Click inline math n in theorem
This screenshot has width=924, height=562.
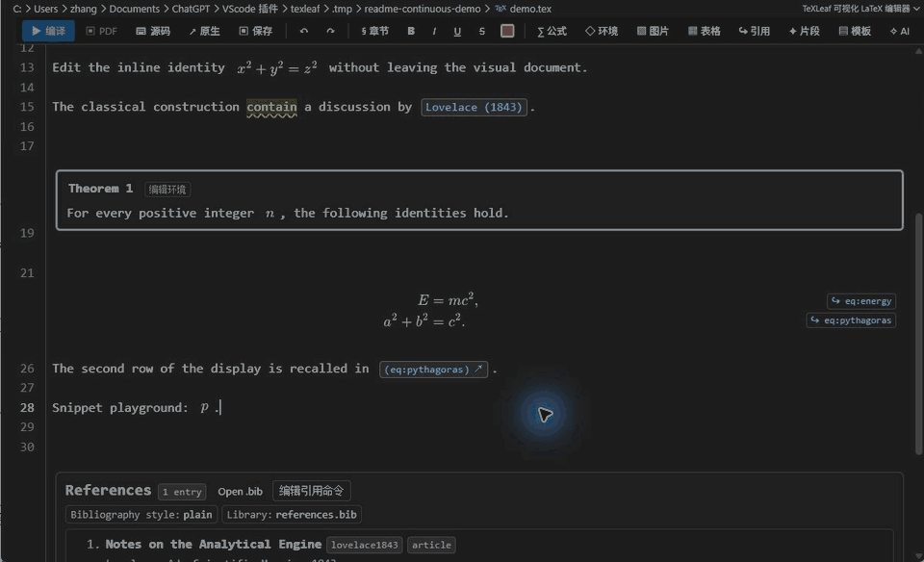269,214
